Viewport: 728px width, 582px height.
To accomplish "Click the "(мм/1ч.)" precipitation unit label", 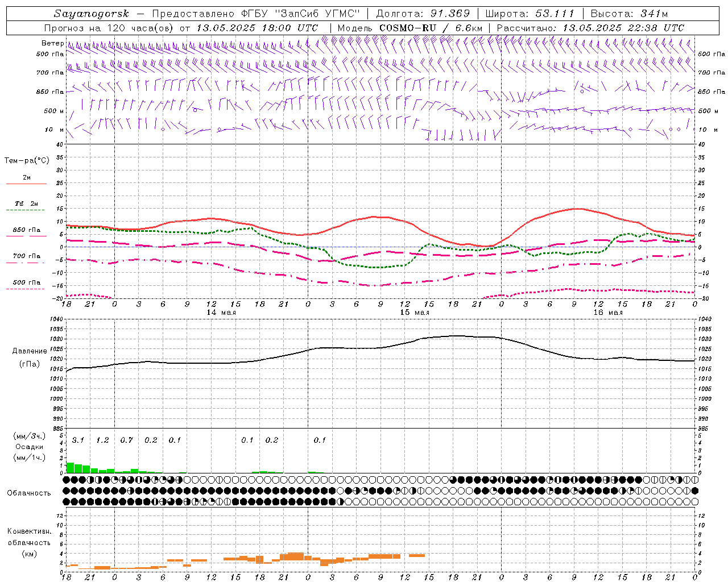I will pos(29,458).
